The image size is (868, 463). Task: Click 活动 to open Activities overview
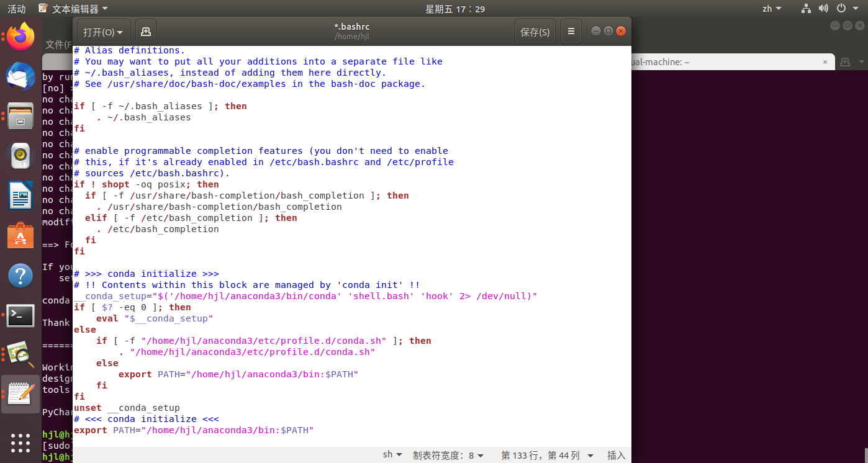(x=16, y=9)
